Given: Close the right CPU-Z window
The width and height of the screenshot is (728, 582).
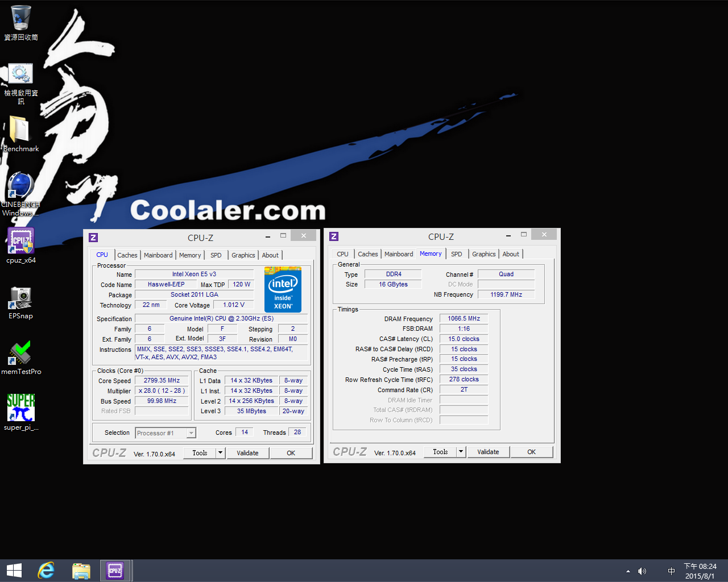Looking at the screenshot, I should [544, 234].
